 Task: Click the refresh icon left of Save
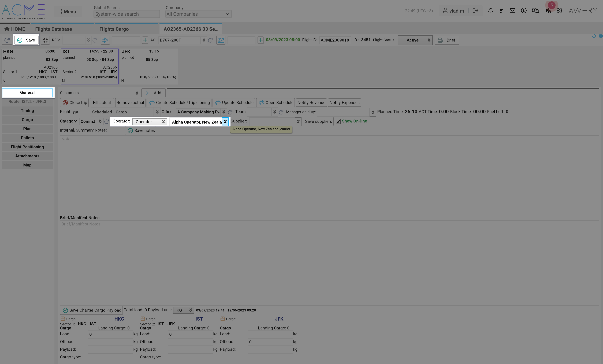click(x=7, y=40)
